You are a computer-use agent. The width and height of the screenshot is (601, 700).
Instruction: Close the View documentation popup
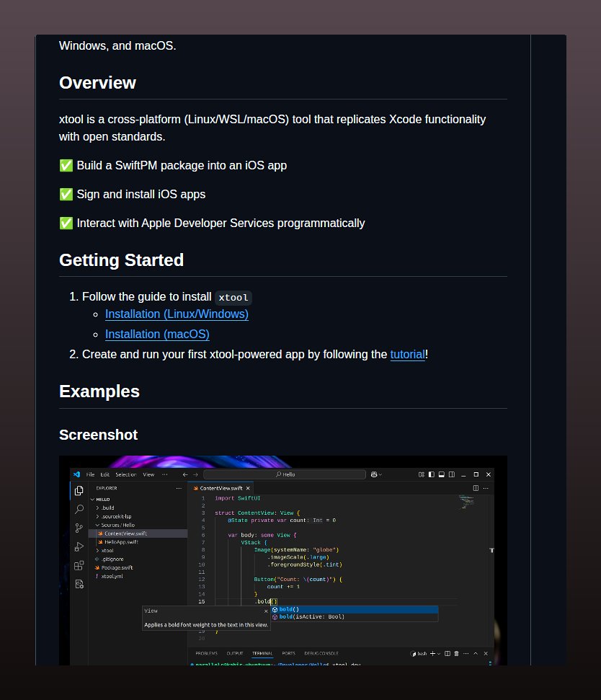coord(266,611)
